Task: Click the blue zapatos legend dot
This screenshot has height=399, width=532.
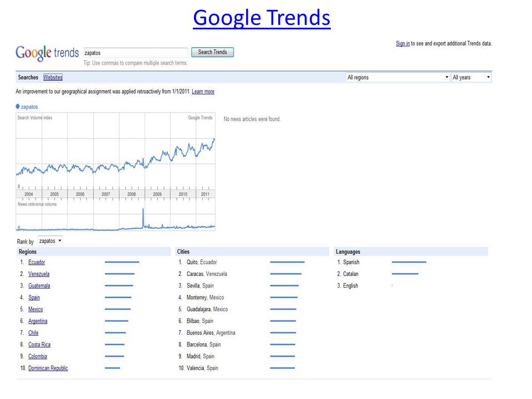Action: [18, 106]
